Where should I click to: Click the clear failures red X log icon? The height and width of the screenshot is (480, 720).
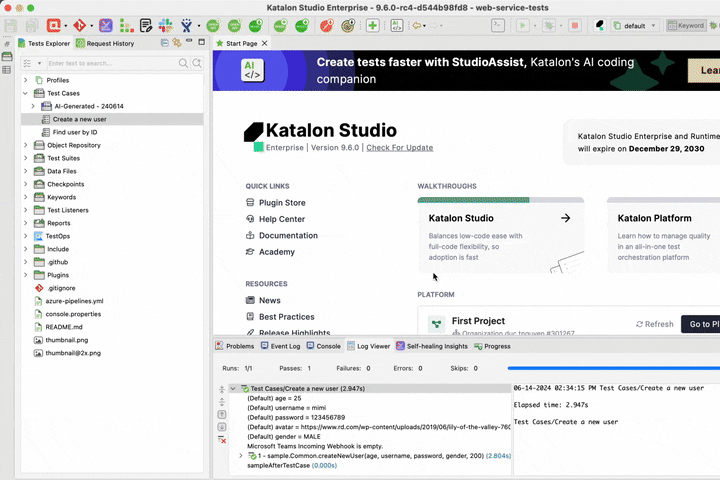[222, 440]
